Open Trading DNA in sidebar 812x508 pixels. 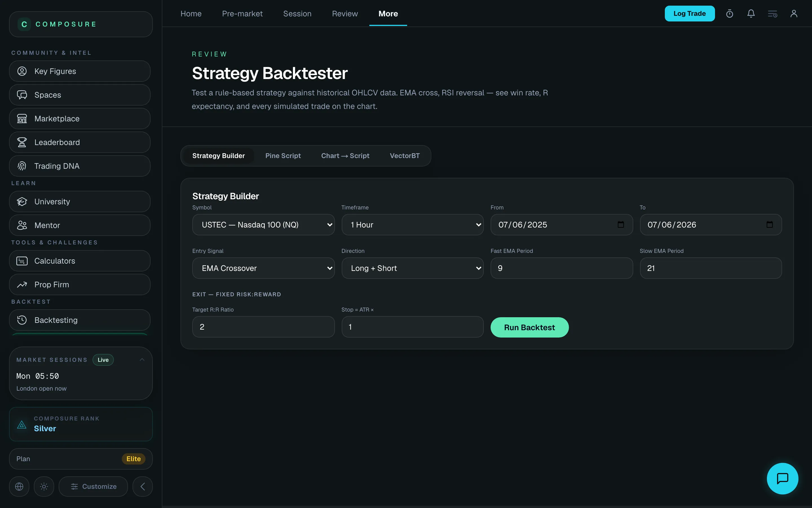(x=80, y=166)
